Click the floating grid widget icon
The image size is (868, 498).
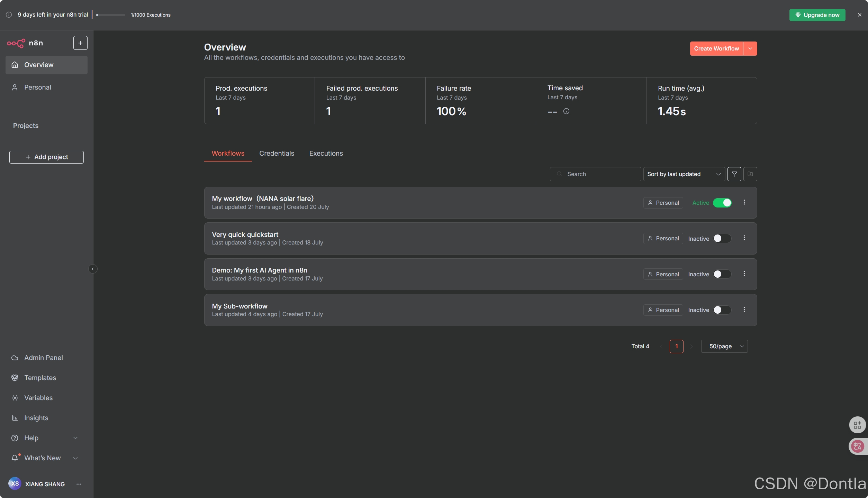tap(857, 425)
